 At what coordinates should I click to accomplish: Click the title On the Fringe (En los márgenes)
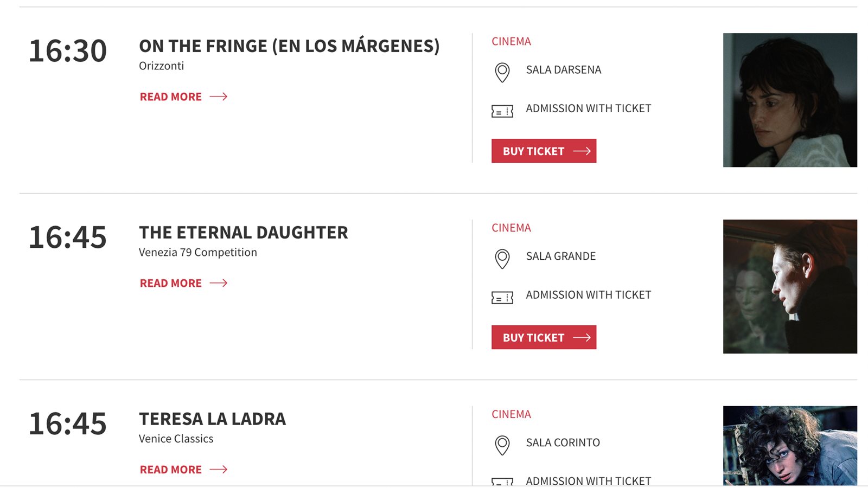289,46
